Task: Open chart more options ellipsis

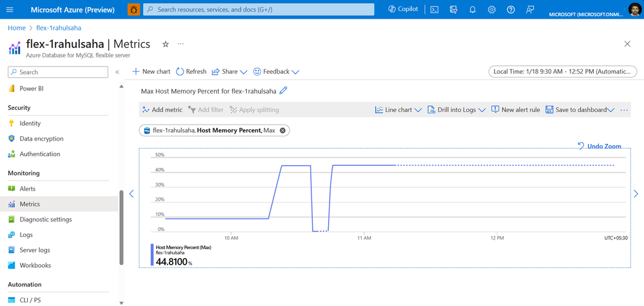Action: click(x=624, y=110)
